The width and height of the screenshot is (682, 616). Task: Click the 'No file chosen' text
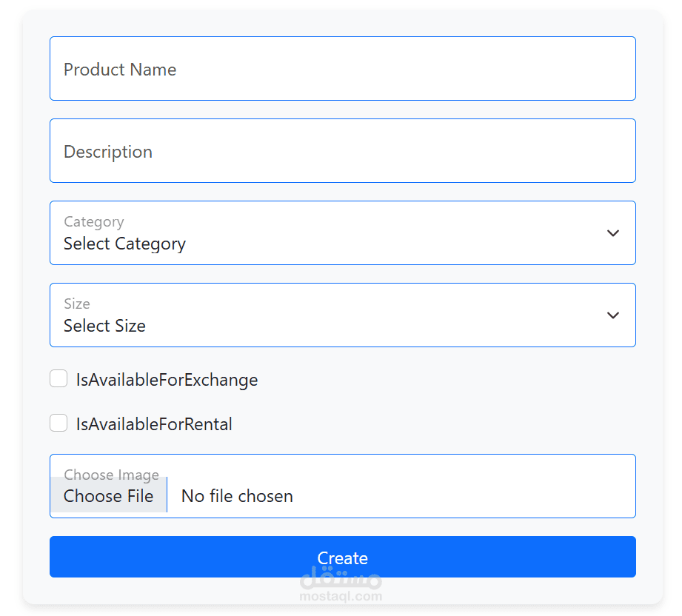pos(237,495)
